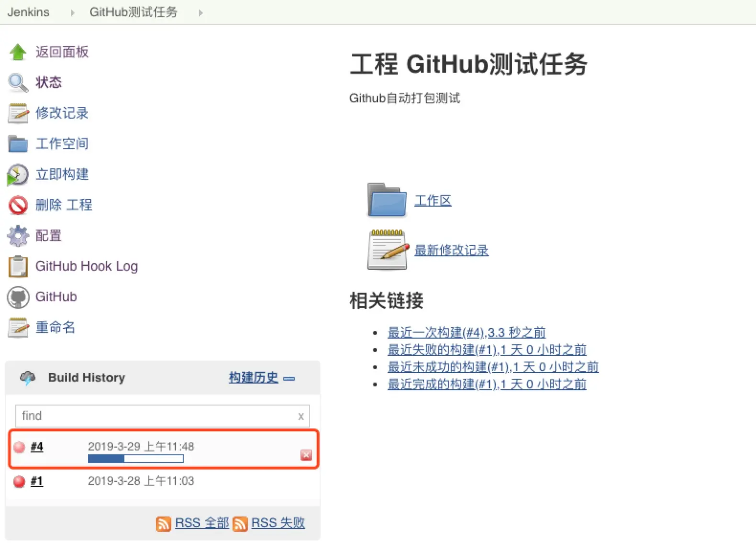
Task: Open GitHub Hook Log sidebar entry
Action: click(87, 266)
